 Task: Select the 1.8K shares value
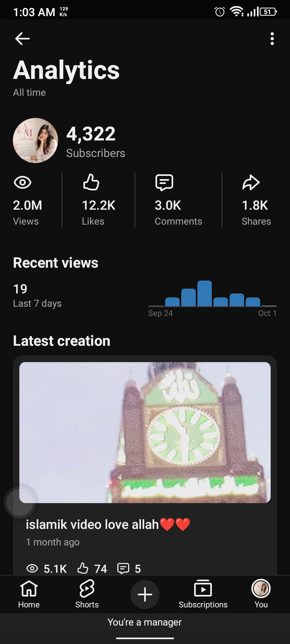pyautogui.click(x=255, y=205)
